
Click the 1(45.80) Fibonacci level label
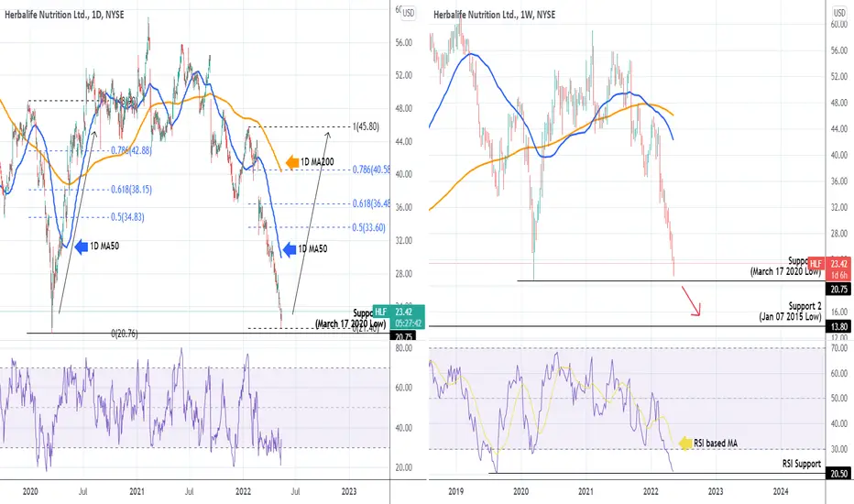tap(366, 126)
